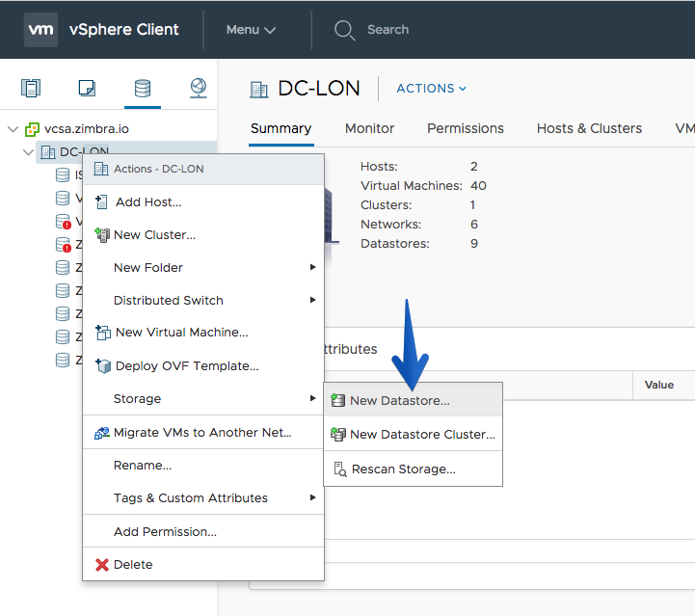Viewport: 695px width, 616px height.
Task: Switch to the Hosts & Clusters tab
Action: 589,128
